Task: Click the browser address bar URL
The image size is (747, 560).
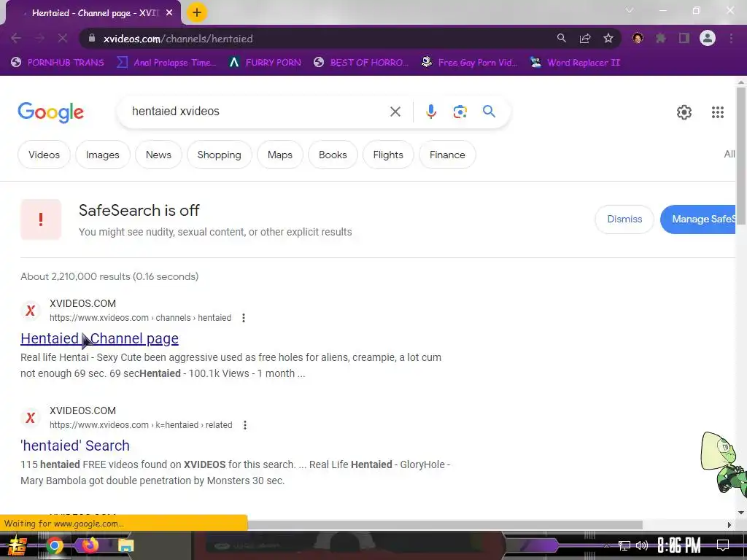Action: click(x=178, y=39)
